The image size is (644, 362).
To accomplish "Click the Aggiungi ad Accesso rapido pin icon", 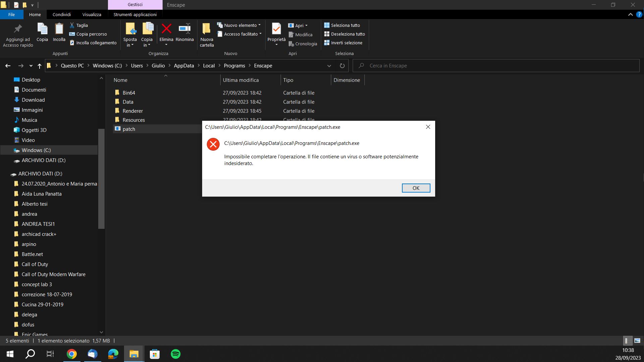I will click(x=18, y=29).
